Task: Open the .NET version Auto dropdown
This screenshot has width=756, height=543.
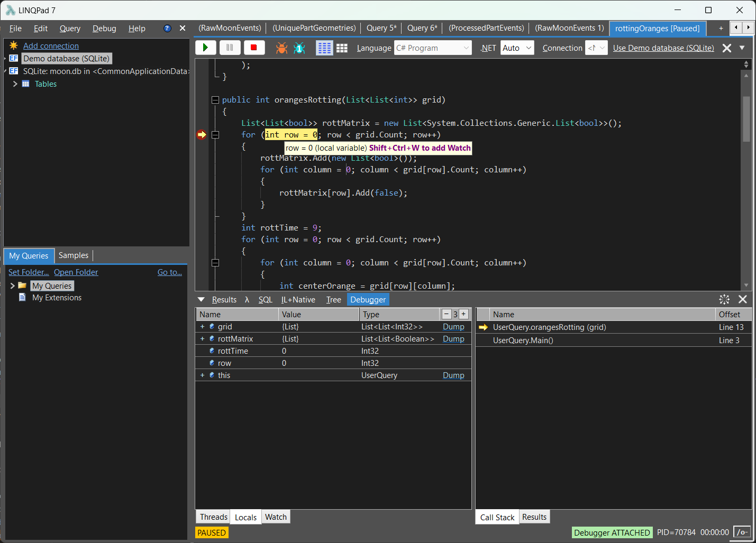Action: click(x=517, y=48)
